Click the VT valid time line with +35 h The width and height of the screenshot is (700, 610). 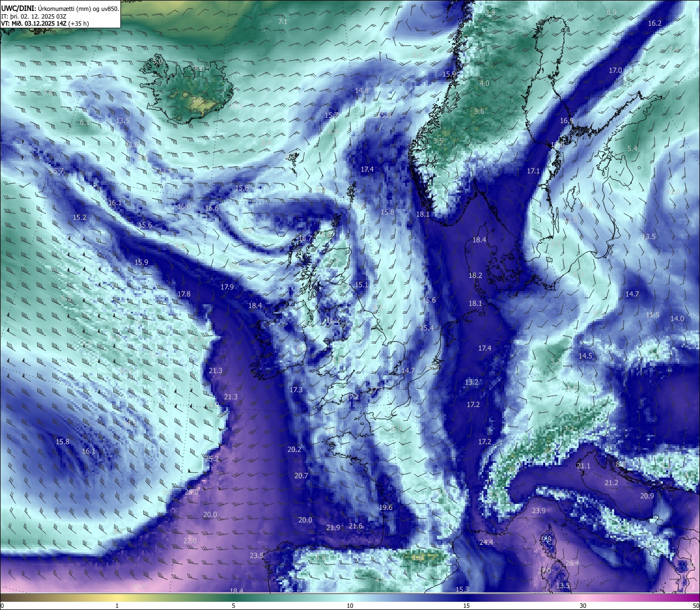click(x=45, y=24)
